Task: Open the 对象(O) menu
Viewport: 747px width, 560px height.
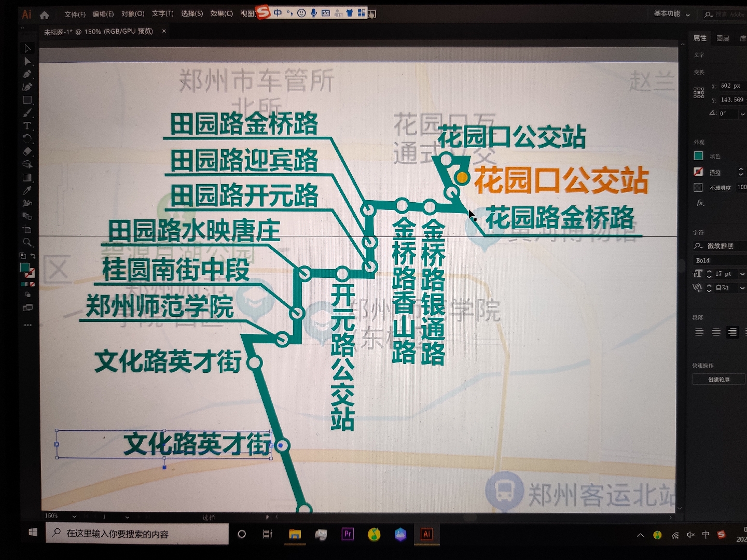Action: (133, 13)
